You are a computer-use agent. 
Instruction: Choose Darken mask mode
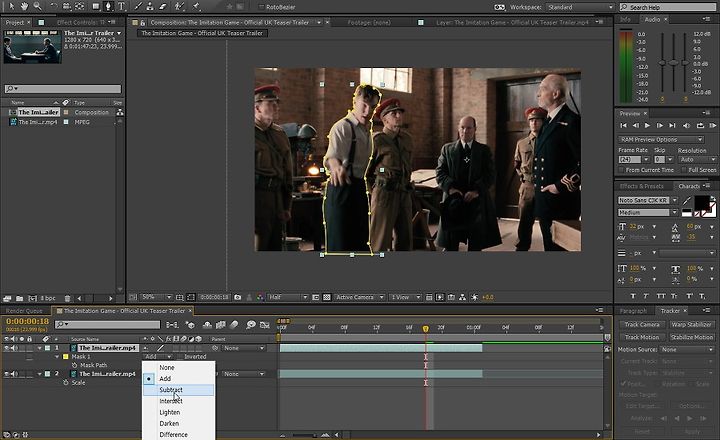pos(178,423)
